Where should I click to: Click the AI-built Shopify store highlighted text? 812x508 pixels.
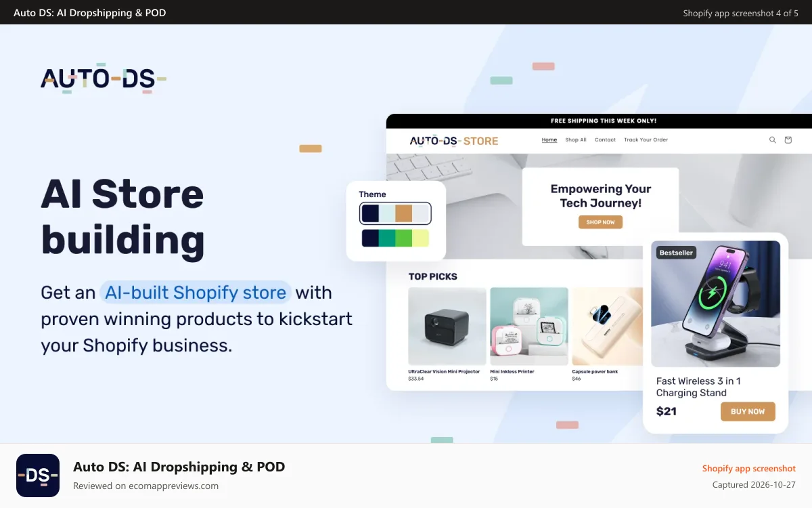(196, 293)
